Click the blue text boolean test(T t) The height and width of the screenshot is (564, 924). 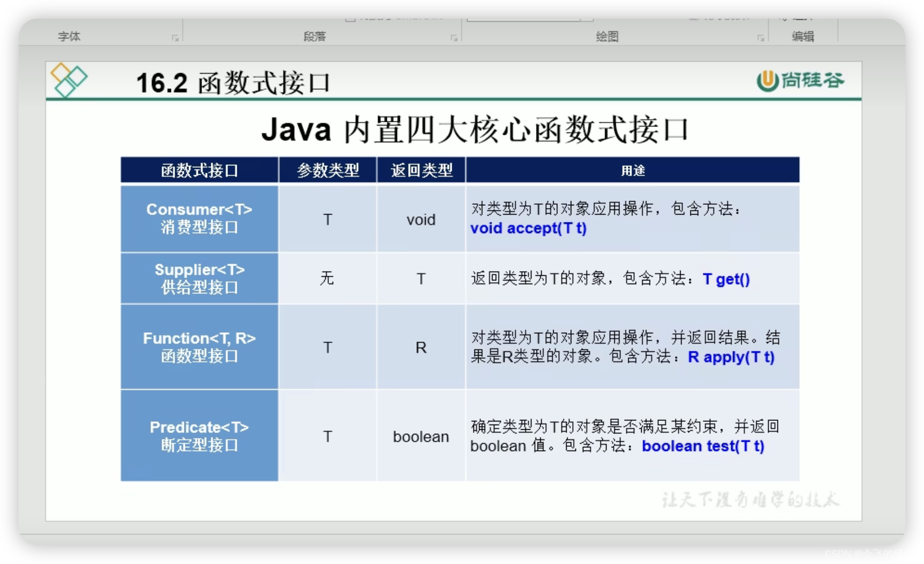click(703, 446)
